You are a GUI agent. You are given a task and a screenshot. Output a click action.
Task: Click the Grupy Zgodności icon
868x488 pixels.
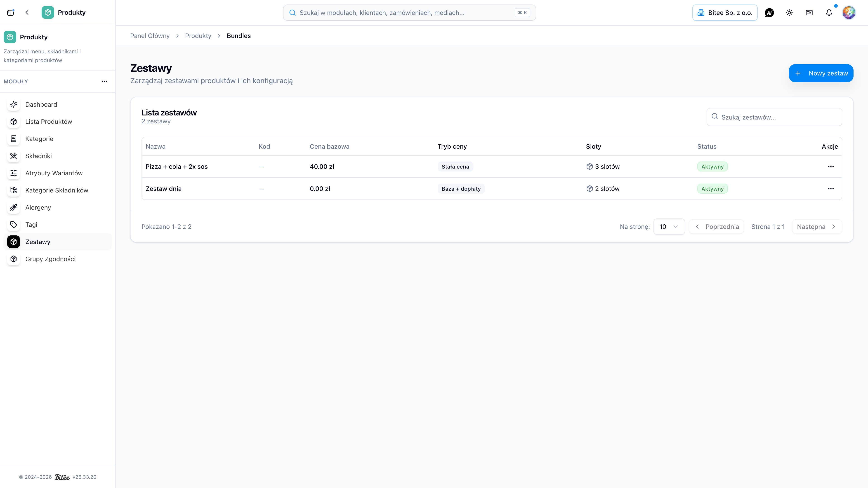point(14,259)
